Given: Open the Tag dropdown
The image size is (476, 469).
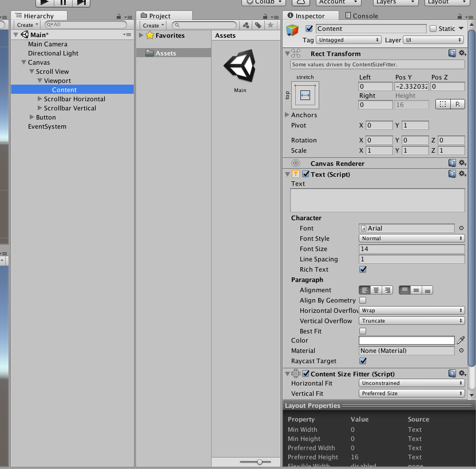Looking at the screenshot, I should tap(348, 40).
